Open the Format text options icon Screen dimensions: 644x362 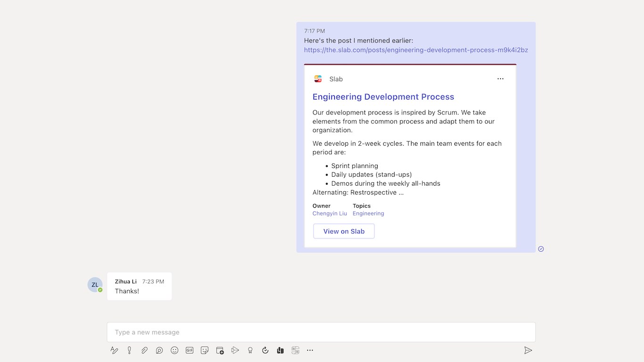tap(114, 350)
